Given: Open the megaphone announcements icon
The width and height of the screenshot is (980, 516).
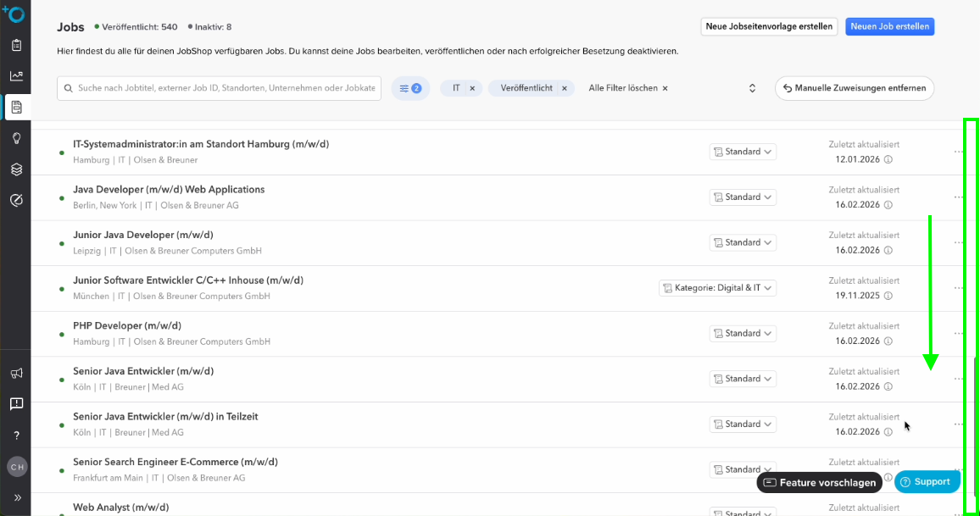Looking at the screenshot, I should tap(16, 373).
